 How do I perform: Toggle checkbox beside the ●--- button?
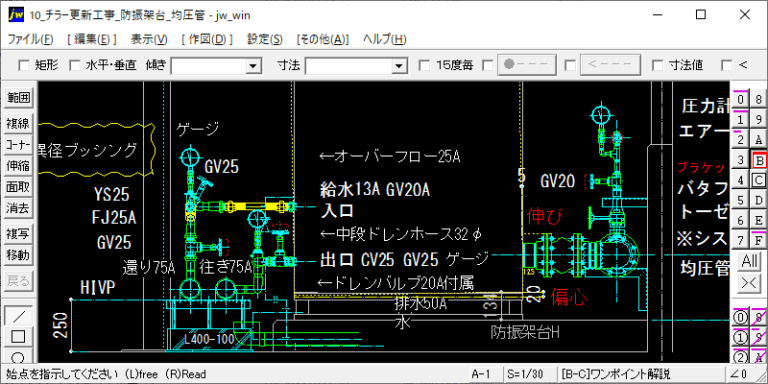(x=487, y=65)
